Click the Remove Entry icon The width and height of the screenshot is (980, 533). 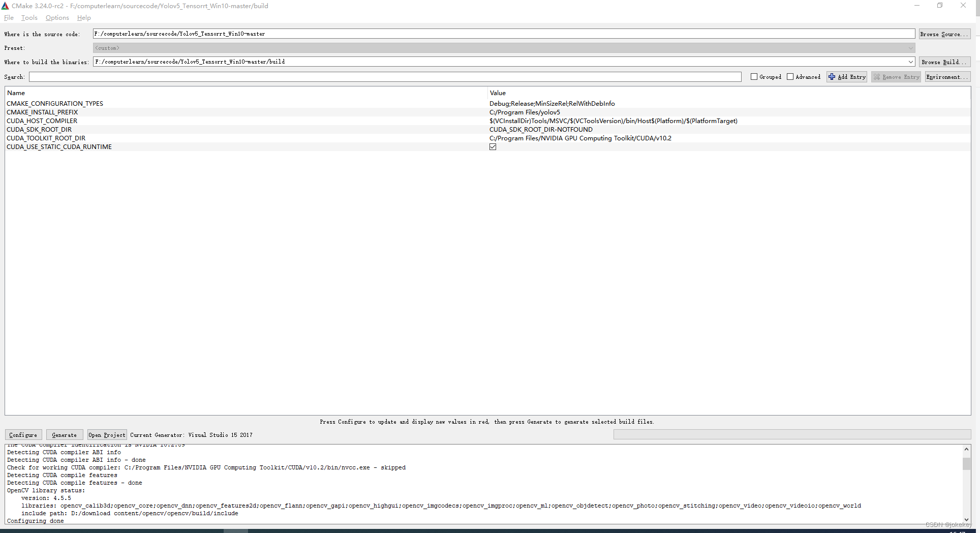[x=877, y=77]
